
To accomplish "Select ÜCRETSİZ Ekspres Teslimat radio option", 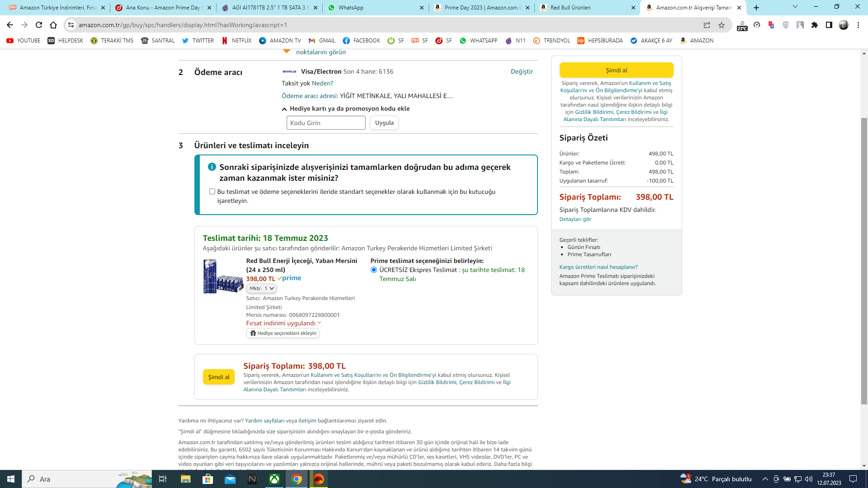I will (x=373, y=270).
